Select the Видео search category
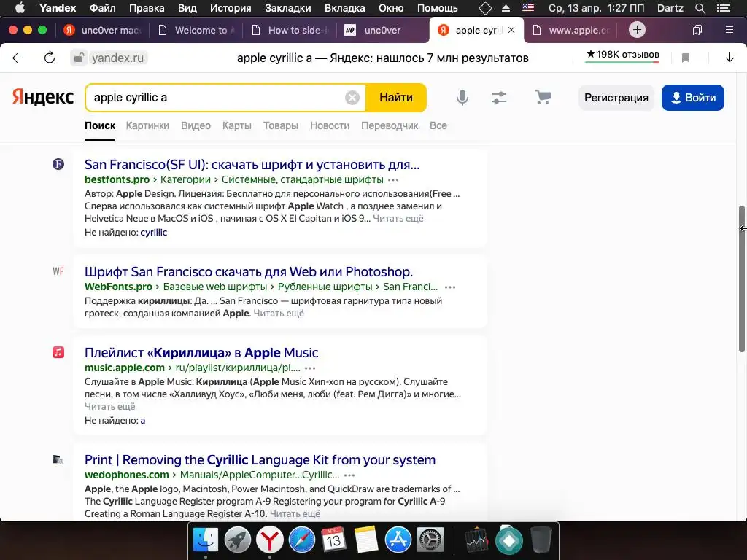This screenshot has height=560, width=747. (196, 125)
